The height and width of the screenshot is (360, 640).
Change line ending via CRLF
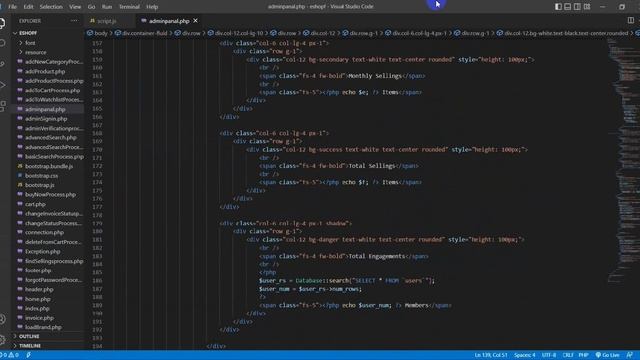coord(568,355)
